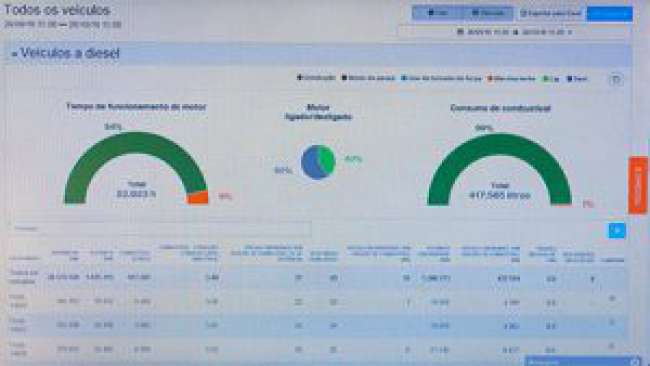This screenshot has width=650, height=366.
Task: Select the first view tab with icon in header
Action: [x=437, y=13]
